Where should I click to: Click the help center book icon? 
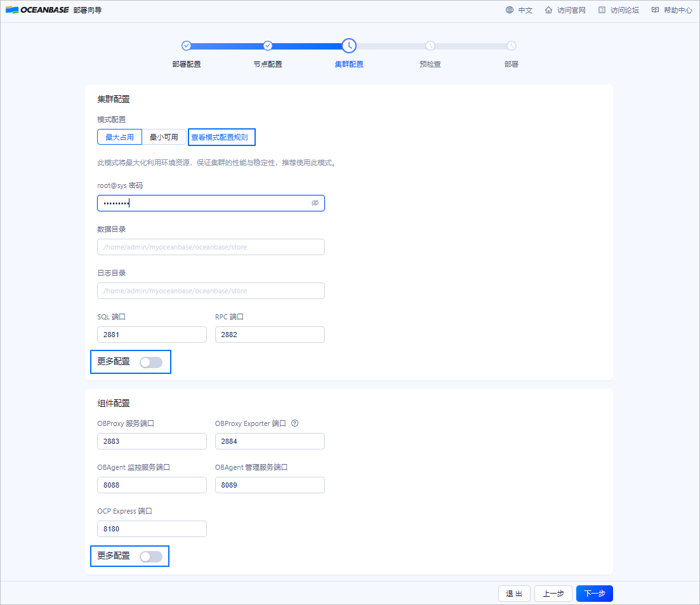655,10
